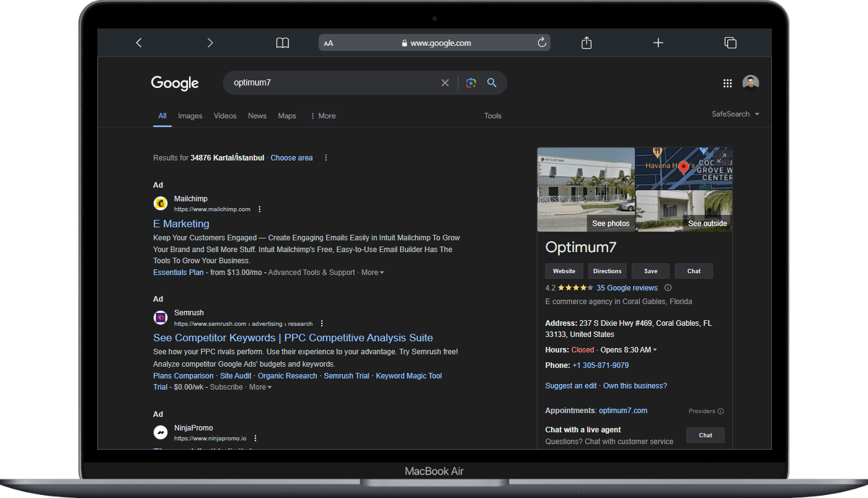Clear the search query with X icon
The width and height of the screenshot is (868, 498).
(x=445, y=83)
